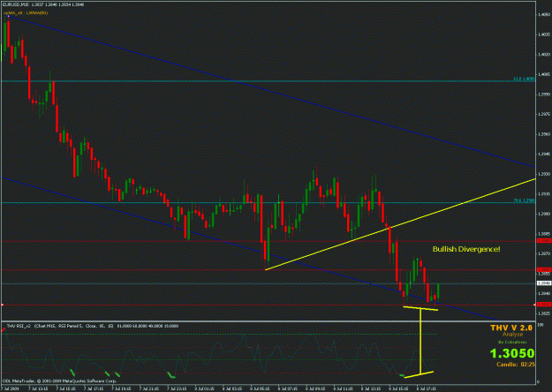Click the green 1.3050 price display

[512, 353]
